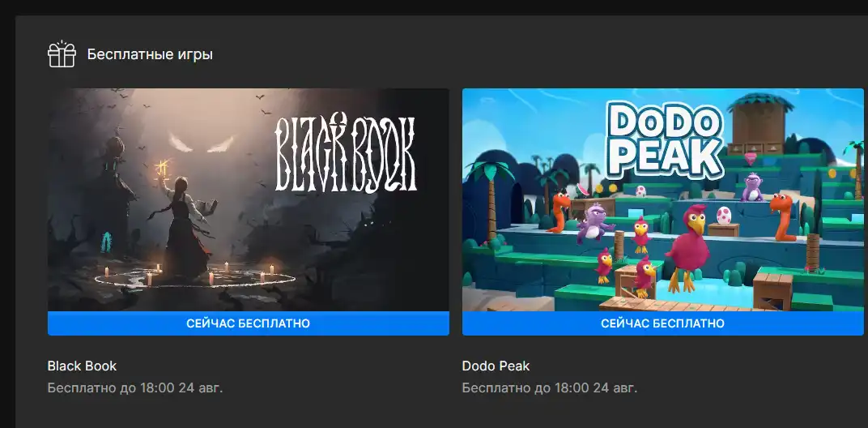Select the СЕЙЧАС БЕСПЛАТНО banner under Dodo Peak
Viewport: 868px width, 428px height.
pos(662,323)
